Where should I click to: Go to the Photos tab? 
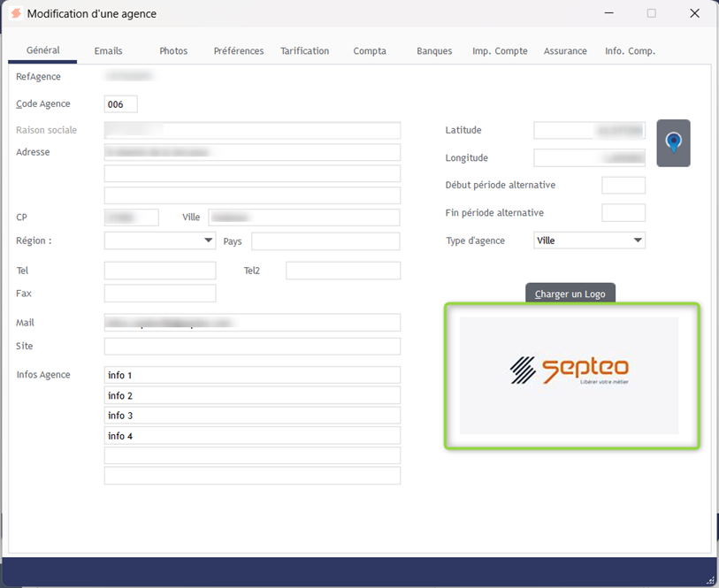[x=173, y=51]
